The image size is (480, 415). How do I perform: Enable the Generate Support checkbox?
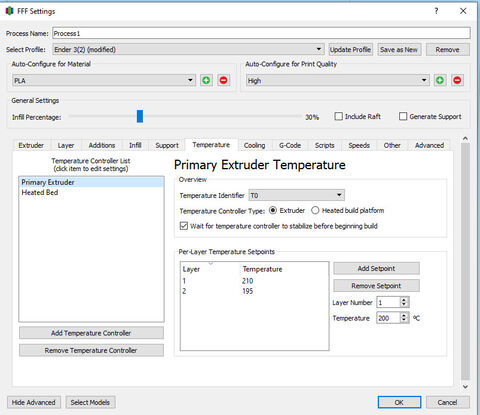(403, 116)
